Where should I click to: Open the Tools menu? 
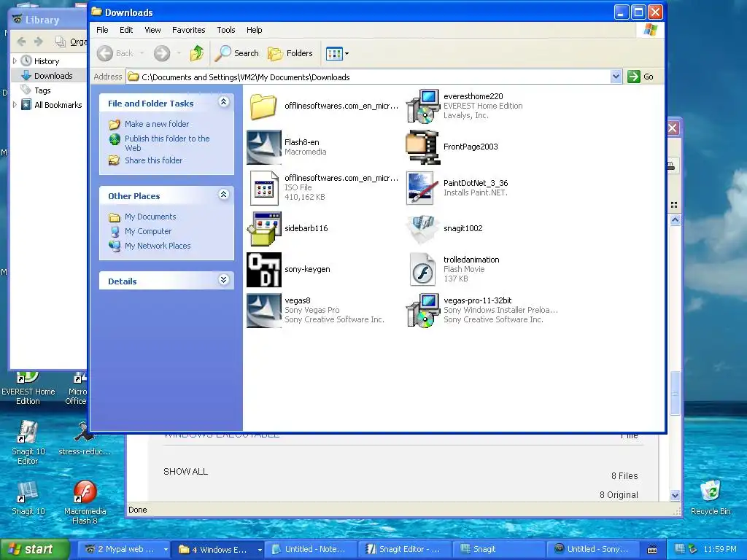click(226, 30)
